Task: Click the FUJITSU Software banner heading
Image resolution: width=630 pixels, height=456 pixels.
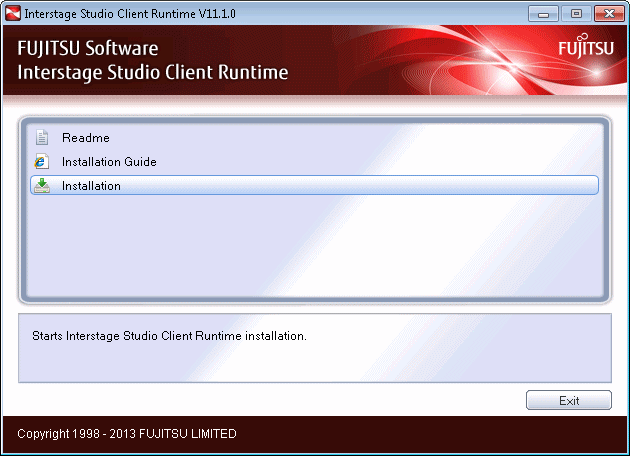Action: pos(88,48)
